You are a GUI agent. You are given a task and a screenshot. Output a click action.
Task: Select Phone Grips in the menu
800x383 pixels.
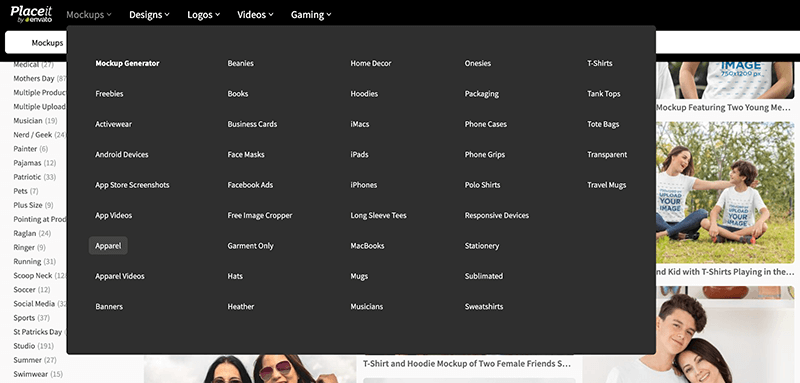(x=485, y=155)
